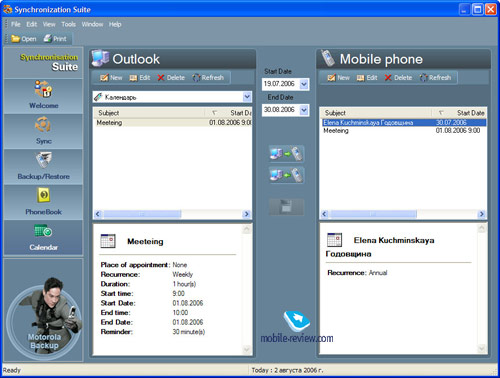Maximize the Synchronization Suite window

click(477, 9)
